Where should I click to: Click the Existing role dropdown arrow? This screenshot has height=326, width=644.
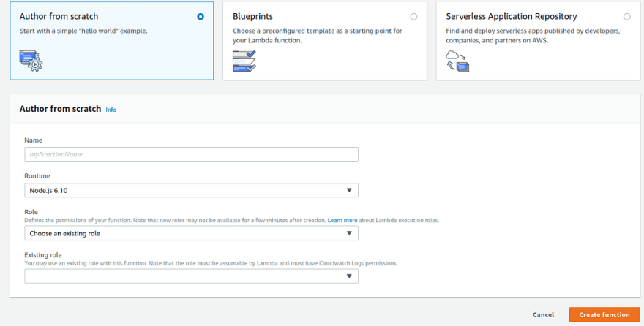pyautogui.click(x=349, y=276)
